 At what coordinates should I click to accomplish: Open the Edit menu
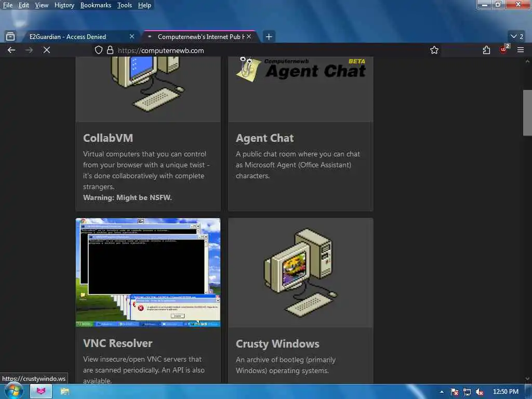23,5
